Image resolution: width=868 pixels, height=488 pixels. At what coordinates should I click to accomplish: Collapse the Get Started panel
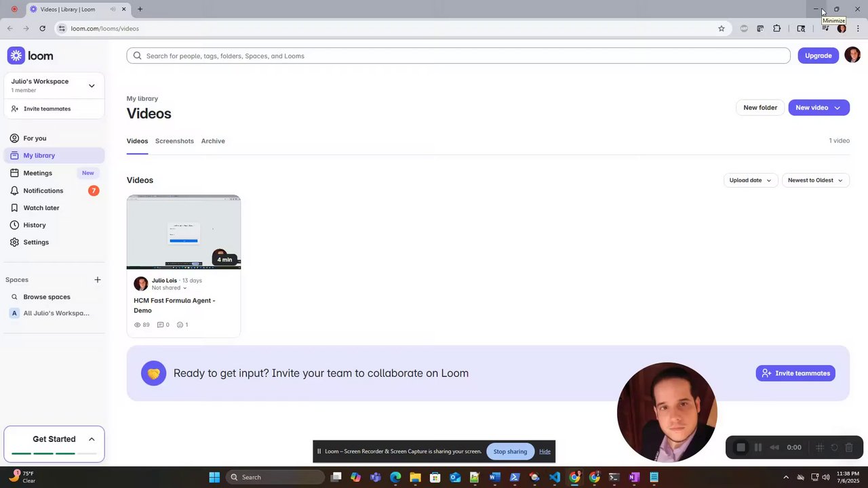(92, 439)
